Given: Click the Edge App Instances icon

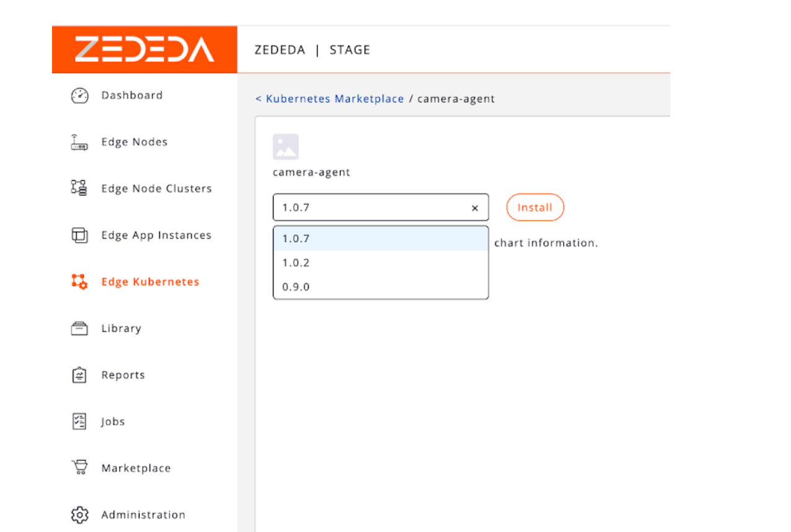Looking at the screenshot, I should coord(79,235).
